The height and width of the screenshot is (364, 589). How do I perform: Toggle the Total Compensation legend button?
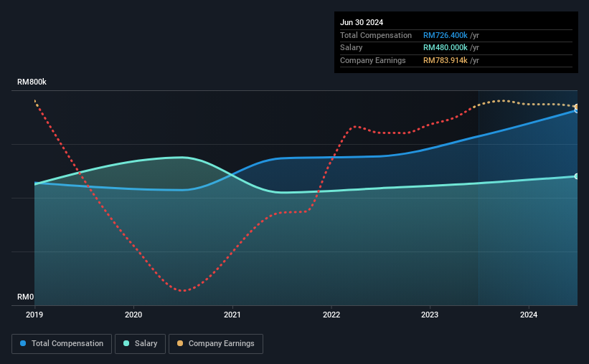(x=62, y=344)
